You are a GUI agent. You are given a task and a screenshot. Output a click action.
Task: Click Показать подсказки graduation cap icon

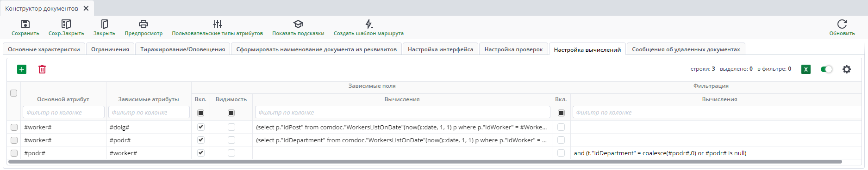coord(298,24)
